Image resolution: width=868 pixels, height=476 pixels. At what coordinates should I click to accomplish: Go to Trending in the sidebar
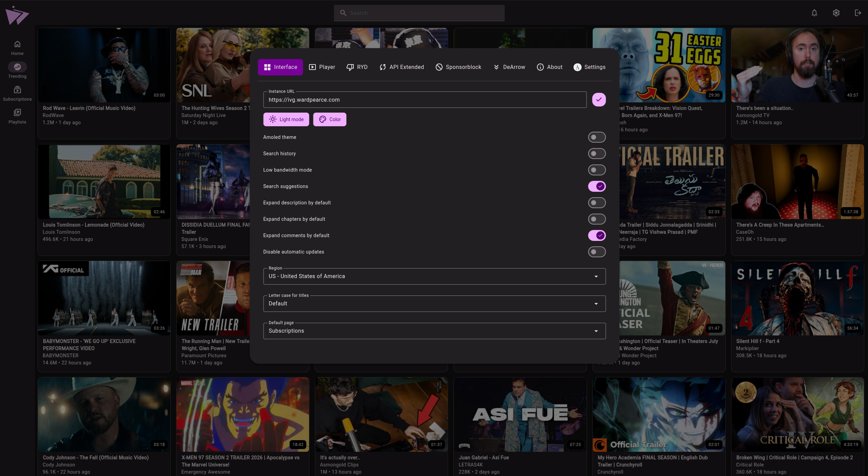17,70
